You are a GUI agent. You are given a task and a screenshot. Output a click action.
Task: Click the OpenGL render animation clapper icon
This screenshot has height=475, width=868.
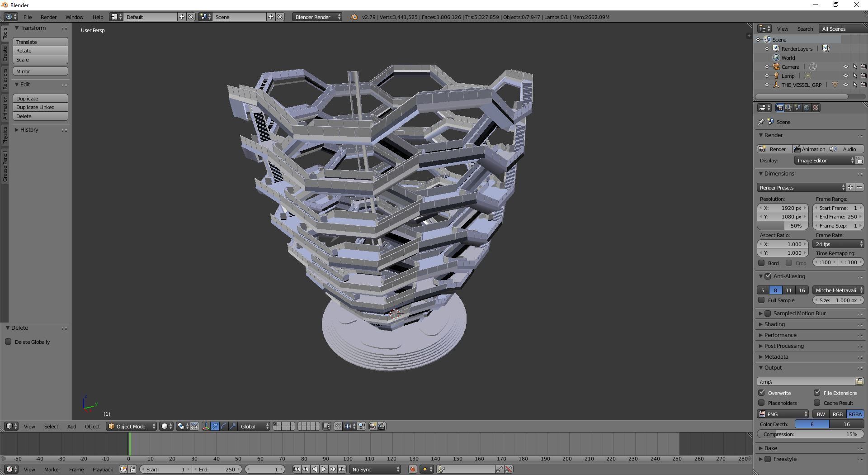tap(382, 426)
